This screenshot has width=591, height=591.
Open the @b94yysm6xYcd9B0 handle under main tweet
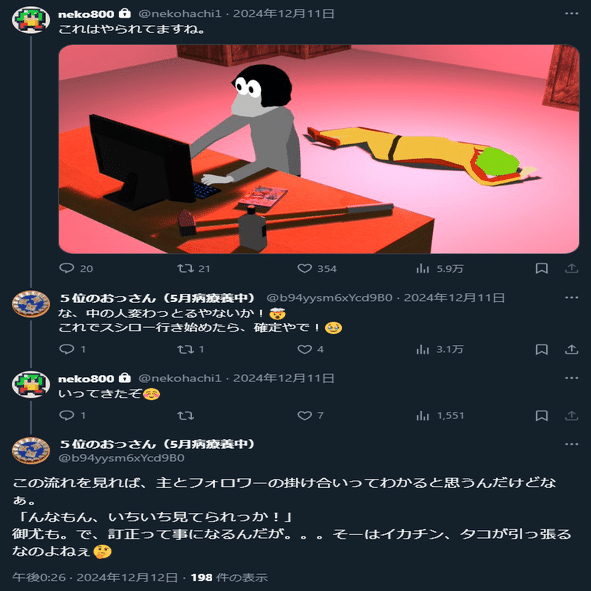(x=121, y=458)
